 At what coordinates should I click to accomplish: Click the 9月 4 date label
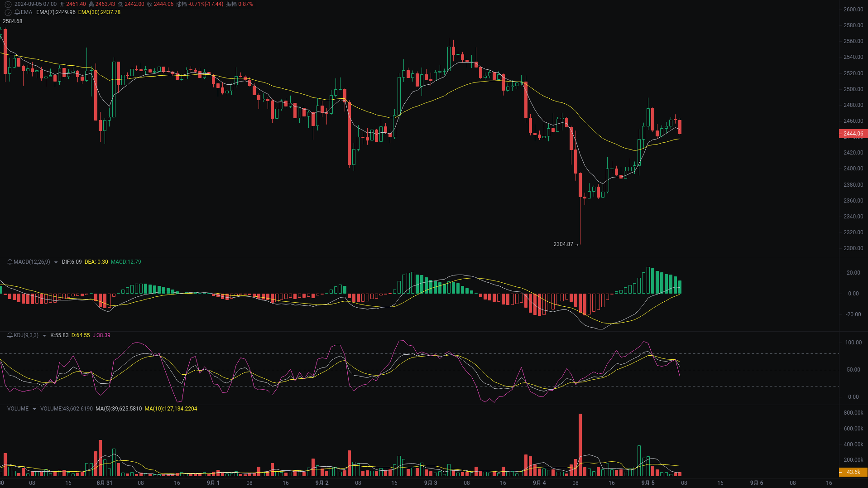[539, 483]
